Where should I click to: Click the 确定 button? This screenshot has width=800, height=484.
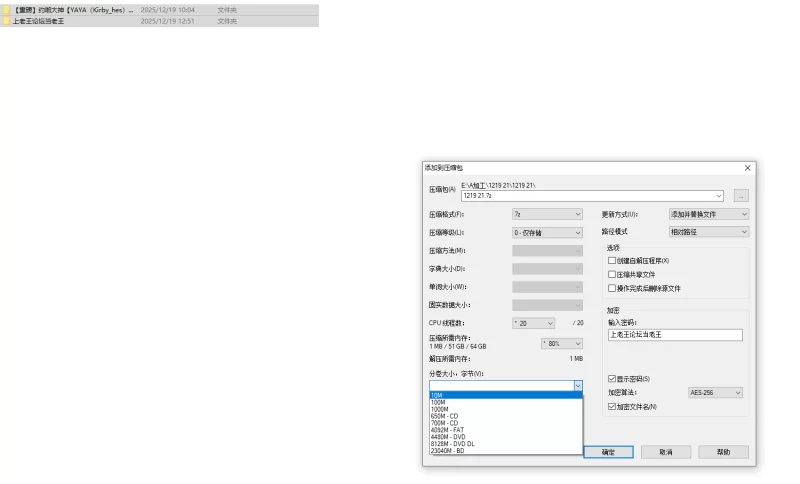click(x=609, y=452)
